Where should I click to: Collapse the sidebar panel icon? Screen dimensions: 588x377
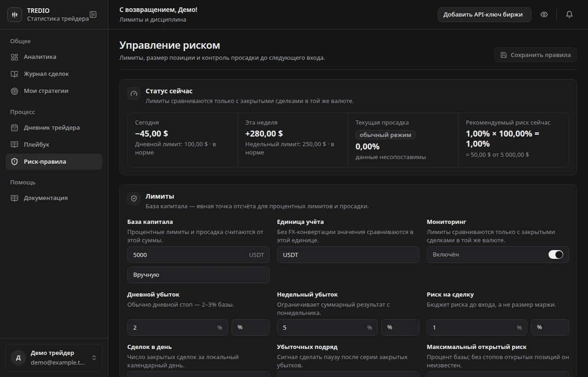tap(93, 14)
